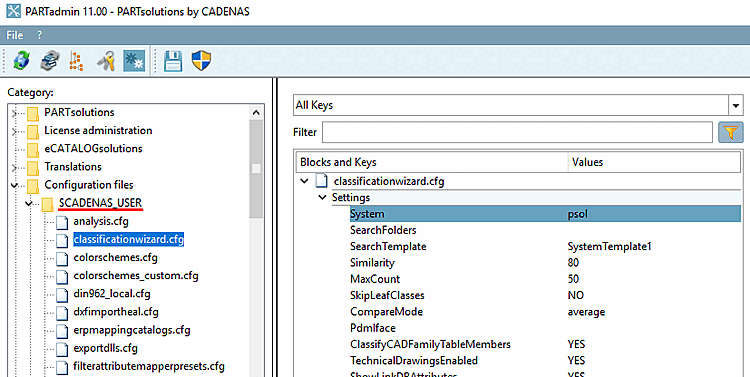Viewport: 750px width, 377px height.
Task: Select the SearchTemplate key row
Action: point(545,246)
